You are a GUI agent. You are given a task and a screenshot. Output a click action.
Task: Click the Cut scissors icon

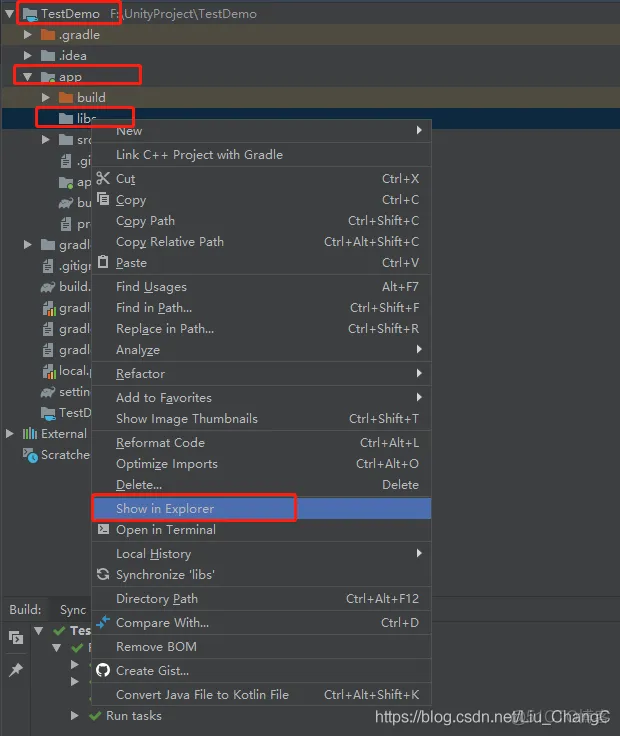(x=103, y=178)
